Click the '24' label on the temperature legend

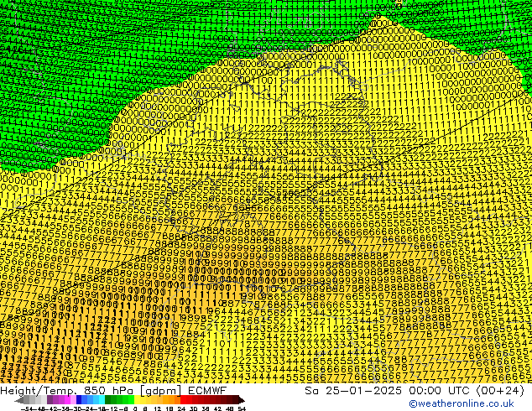click(x=181, y=408)
